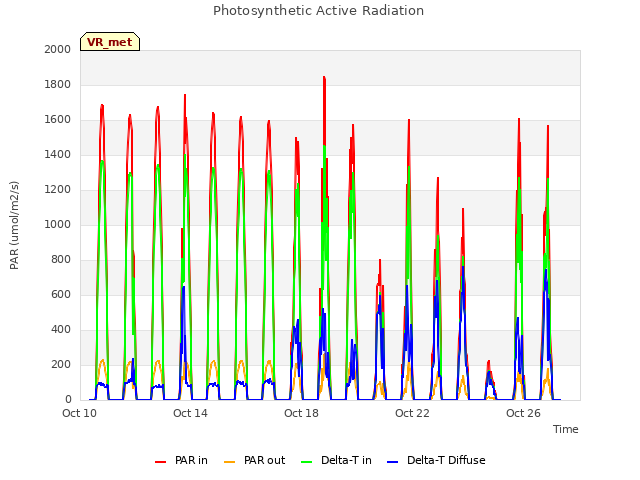Click the green Delta-T in legend swatch
The width and height of the screenshot is (640, 480).
(307, 461)
